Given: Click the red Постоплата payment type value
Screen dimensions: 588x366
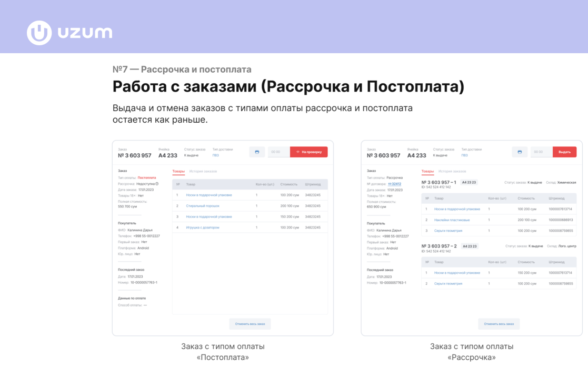Looking at the screenshot, I should 147,178.
